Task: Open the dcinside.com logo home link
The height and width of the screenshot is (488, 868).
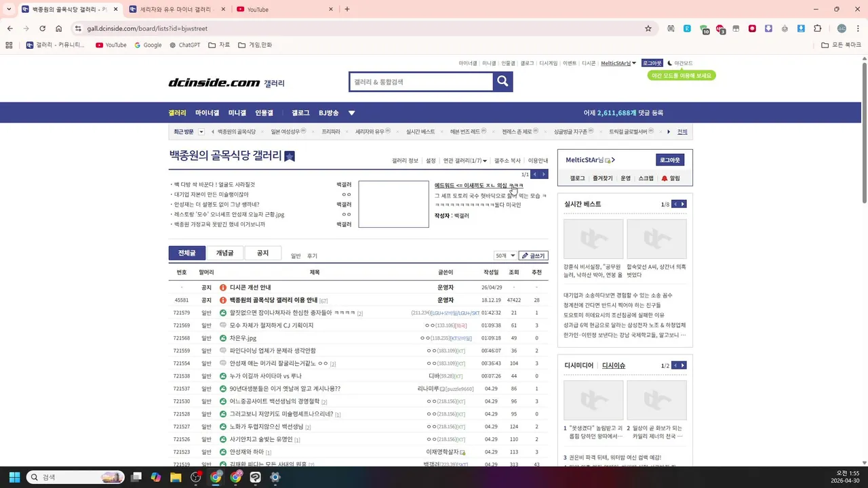Action: pos(214,83)
